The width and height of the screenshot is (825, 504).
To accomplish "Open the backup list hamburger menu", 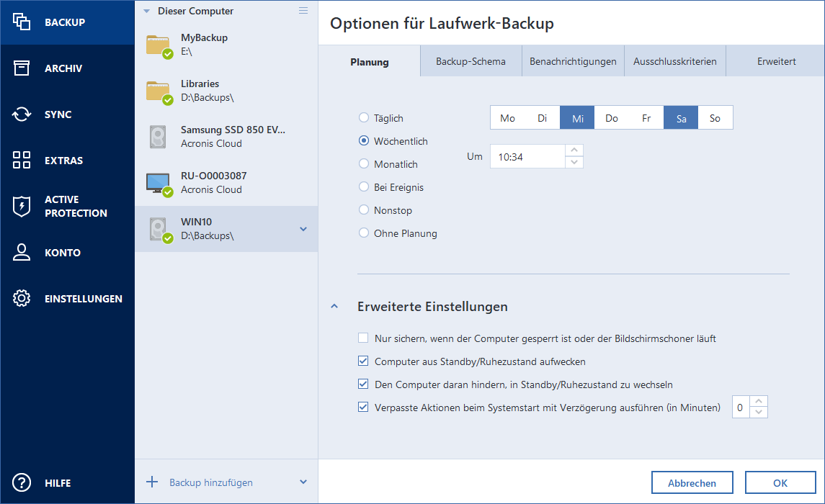I will [x=303, y=11].
